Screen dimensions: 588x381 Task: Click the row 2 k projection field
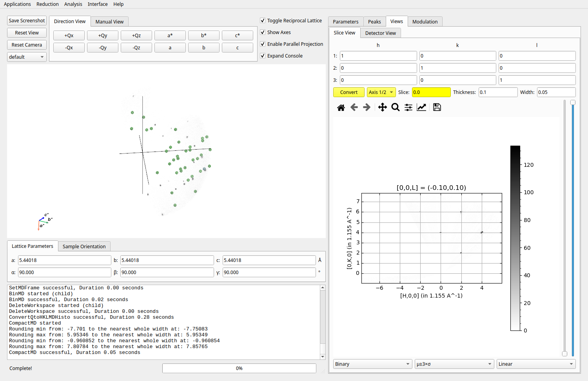[458, 68]
